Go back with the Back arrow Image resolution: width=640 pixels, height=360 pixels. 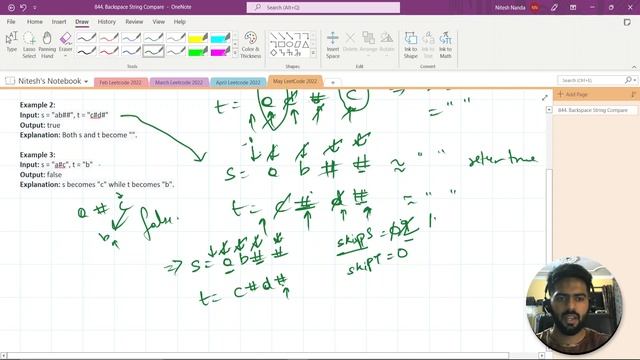(x=11, y=7)
